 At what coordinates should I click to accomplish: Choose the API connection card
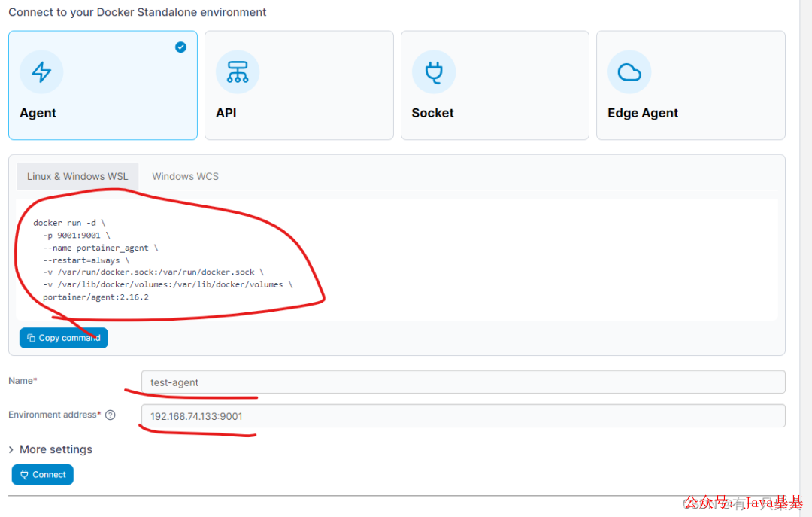pos(299,85)
